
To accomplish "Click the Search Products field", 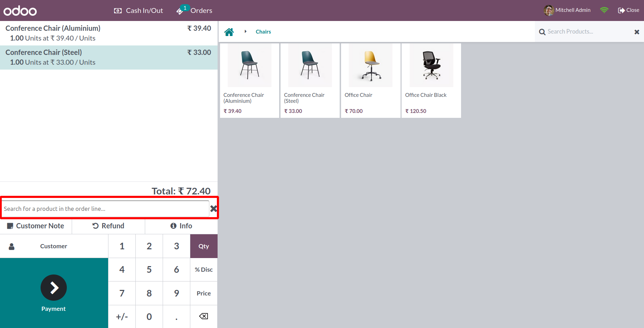I will tap(589, 31).
